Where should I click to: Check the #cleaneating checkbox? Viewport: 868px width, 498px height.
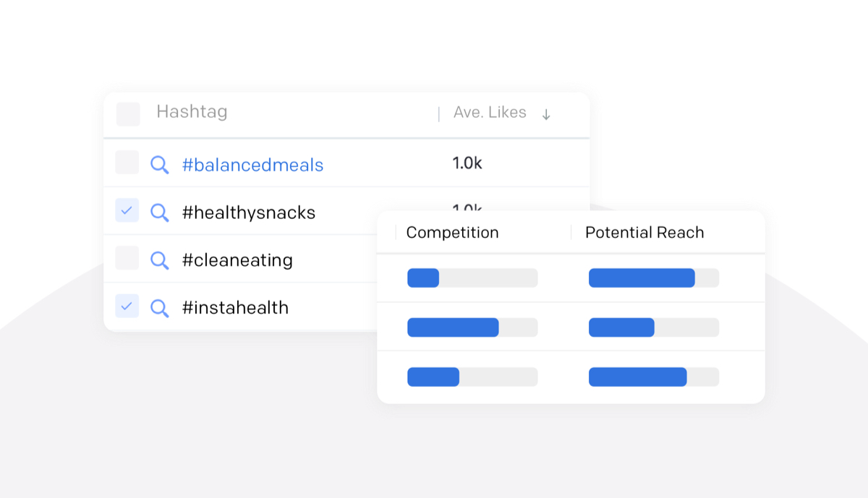pyautogui.click(x=127, y=258)
